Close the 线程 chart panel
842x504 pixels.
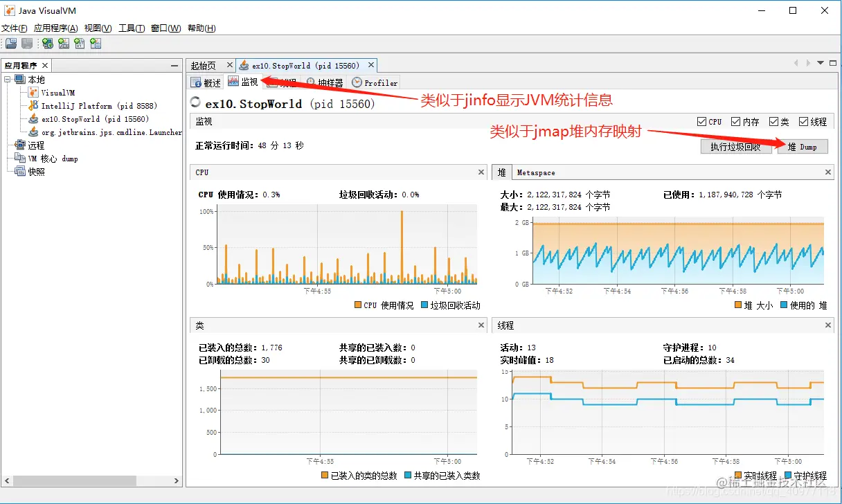pos(828,325)
